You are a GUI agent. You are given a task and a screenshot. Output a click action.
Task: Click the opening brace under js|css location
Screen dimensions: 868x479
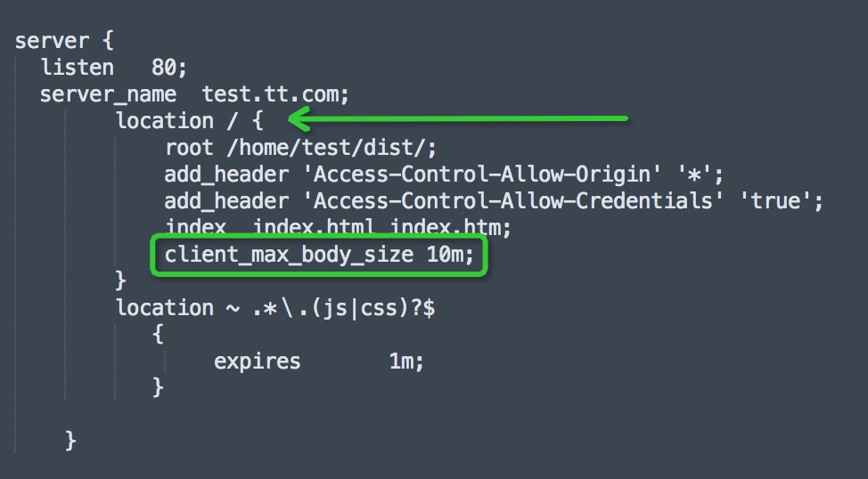pyautogui.click(x=158, y=334)
